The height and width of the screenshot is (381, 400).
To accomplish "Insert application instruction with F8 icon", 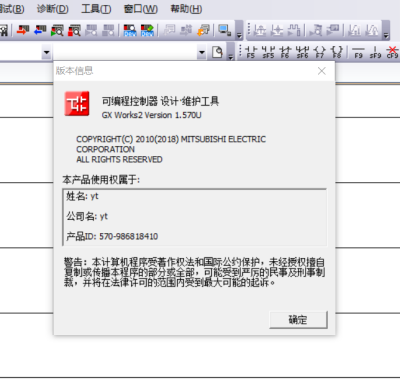I will [337, 52].
